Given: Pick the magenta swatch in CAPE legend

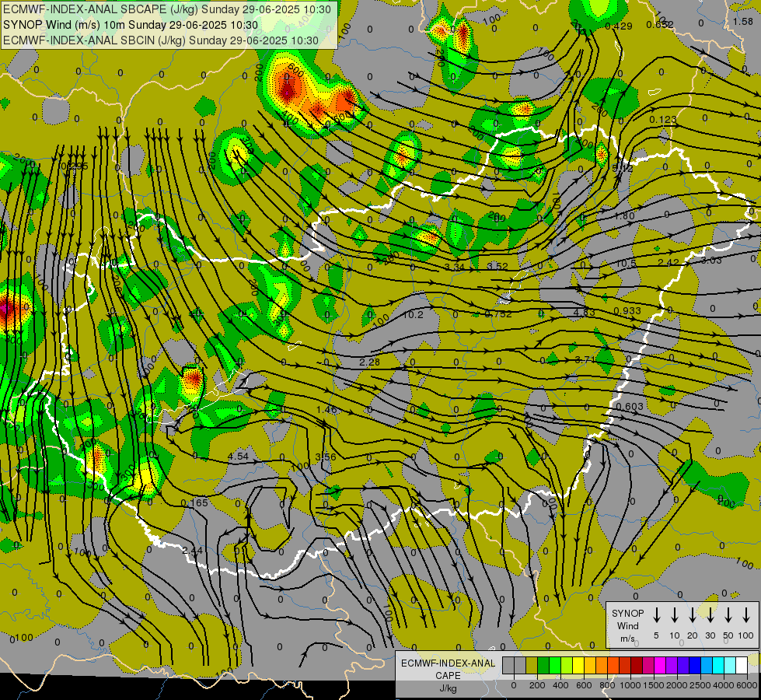Looking at the screenshot, I should point(660,665).
